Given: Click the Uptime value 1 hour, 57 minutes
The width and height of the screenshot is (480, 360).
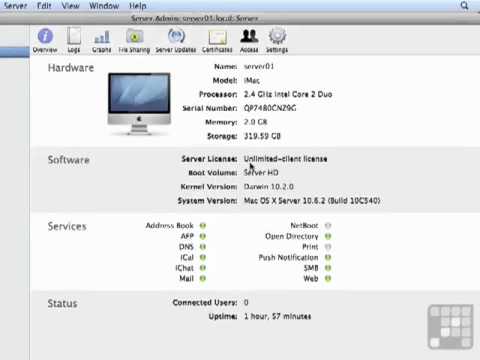Looking at the screenshot, I should point(278,316).
